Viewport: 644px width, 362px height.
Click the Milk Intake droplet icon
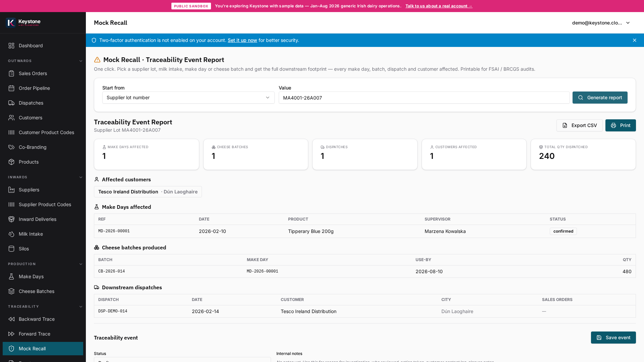click(x=11, y=234)
